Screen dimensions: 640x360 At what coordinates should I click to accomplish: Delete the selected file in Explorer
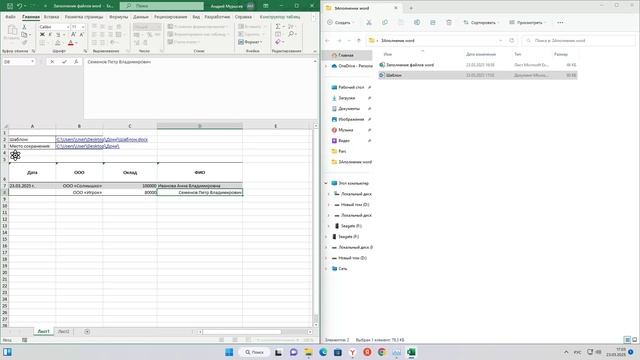tap(449, 22)
